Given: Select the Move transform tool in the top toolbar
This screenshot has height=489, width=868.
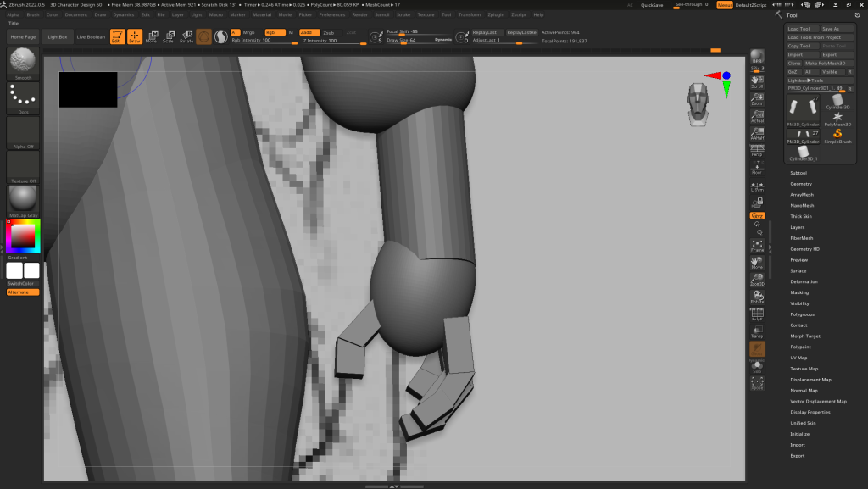Looking at the screenshot, I should [x=151, y=36].
